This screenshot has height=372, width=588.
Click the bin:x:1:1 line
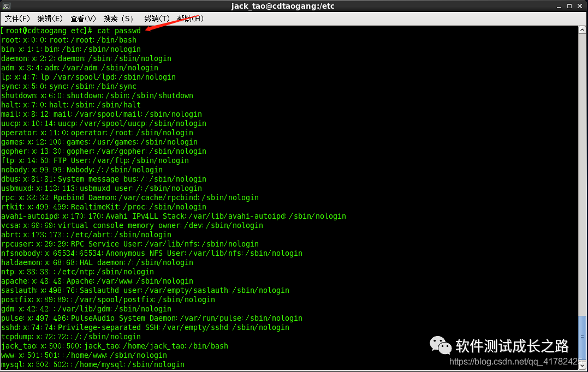tap(72, 50)
